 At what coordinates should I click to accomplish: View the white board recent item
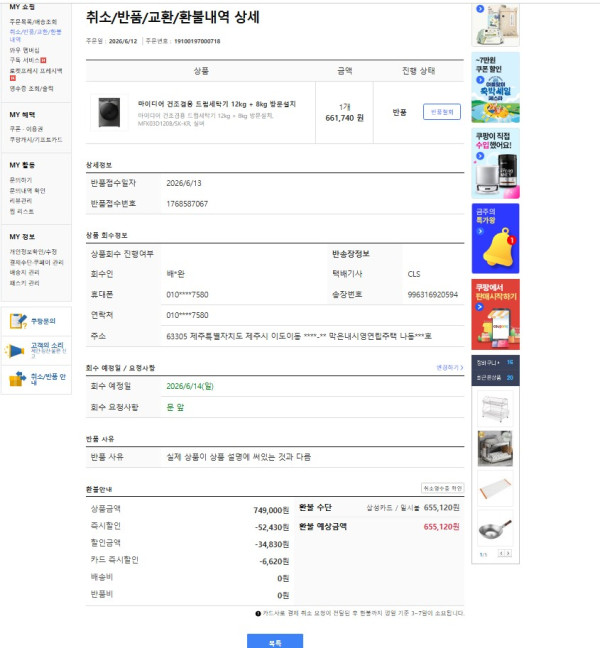point(495,488)
